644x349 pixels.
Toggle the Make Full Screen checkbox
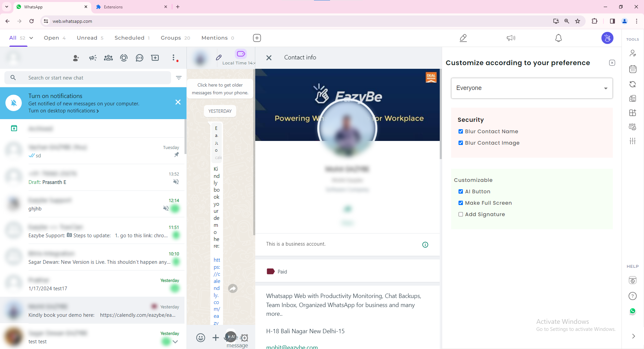tap(461, 203)
